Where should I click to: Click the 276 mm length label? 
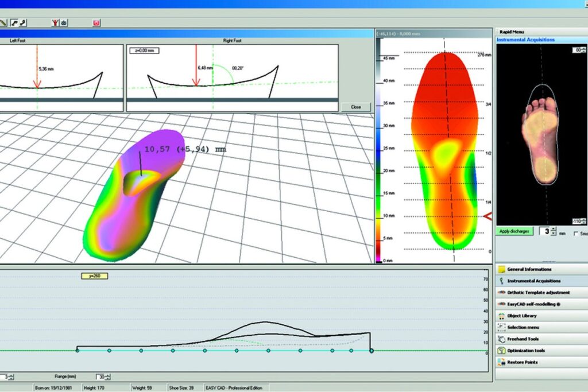pyautogui.click(x=484, y=55)
